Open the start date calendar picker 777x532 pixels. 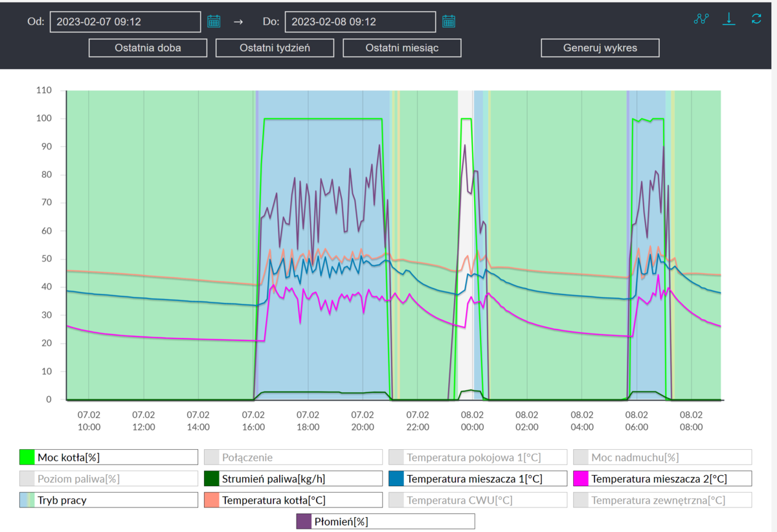coord(214,21)
